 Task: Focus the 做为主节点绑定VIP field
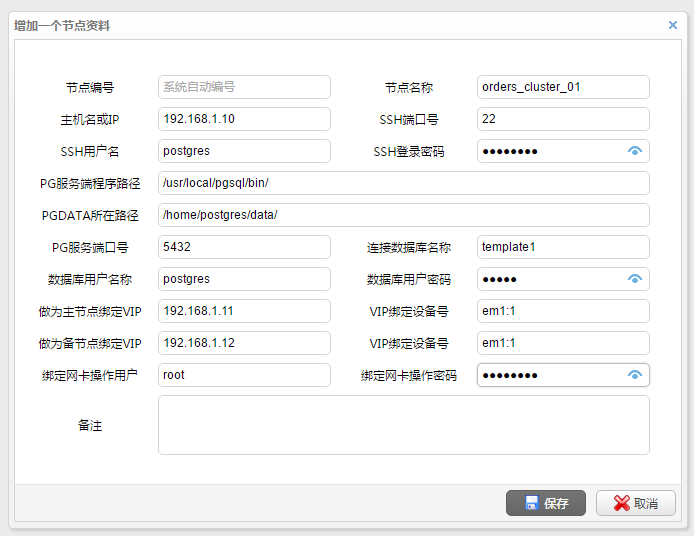[244, 311]
